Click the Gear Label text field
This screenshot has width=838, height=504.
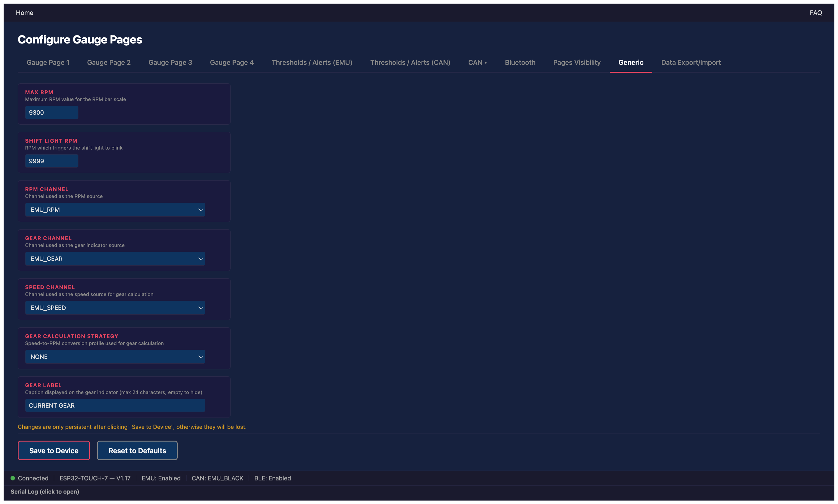(115, 405)
